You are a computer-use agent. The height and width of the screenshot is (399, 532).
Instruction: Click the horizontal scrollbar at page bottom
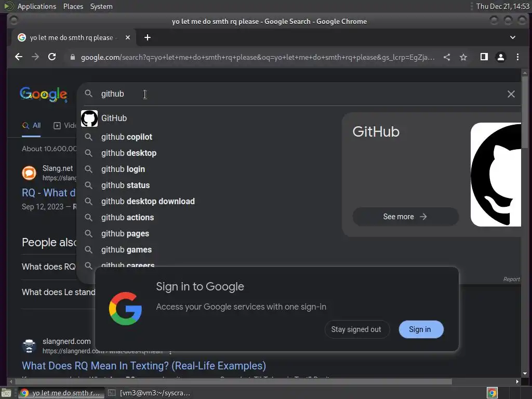pos(232,382)
